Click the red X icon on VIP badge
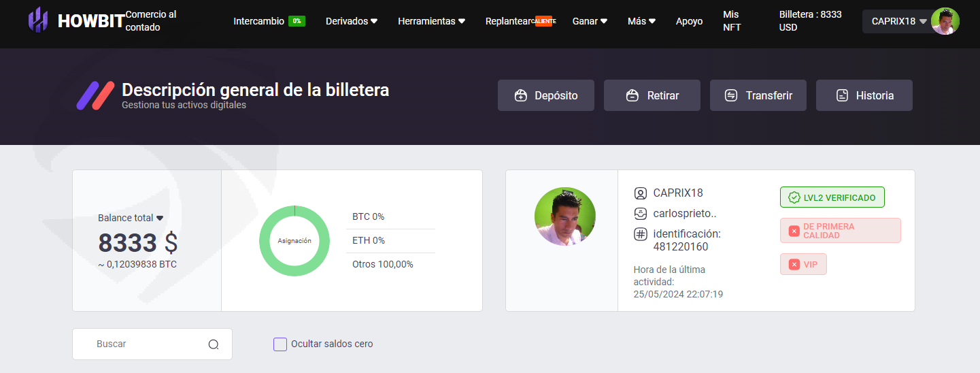This screenshot has width=980, height=373. tap(794, 264)
